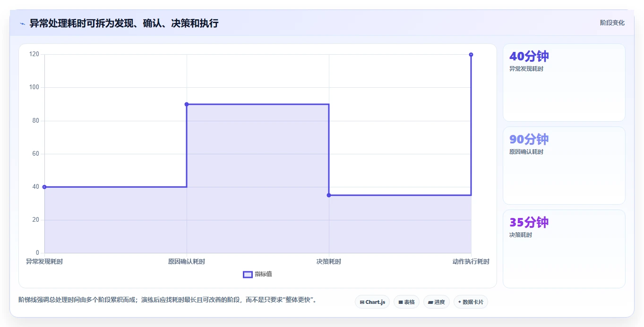The height and width of the screenshot is (327, 644).
Task: Click the 数据卡片 tag pill
Action: 471,302
